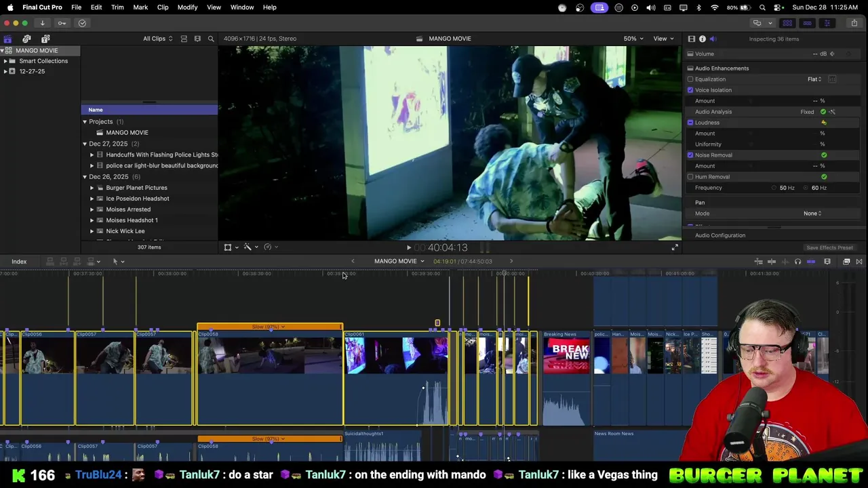The height and width of the screenshot is (488, 868).
Task: Click the Import Media arrow button
Action: 42,23
